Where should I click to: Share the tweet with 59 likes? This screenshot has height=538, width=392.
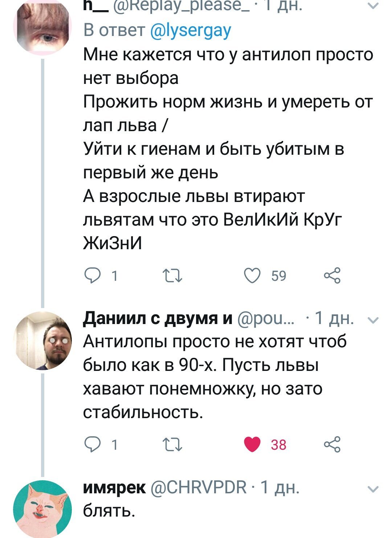[332, 276]
